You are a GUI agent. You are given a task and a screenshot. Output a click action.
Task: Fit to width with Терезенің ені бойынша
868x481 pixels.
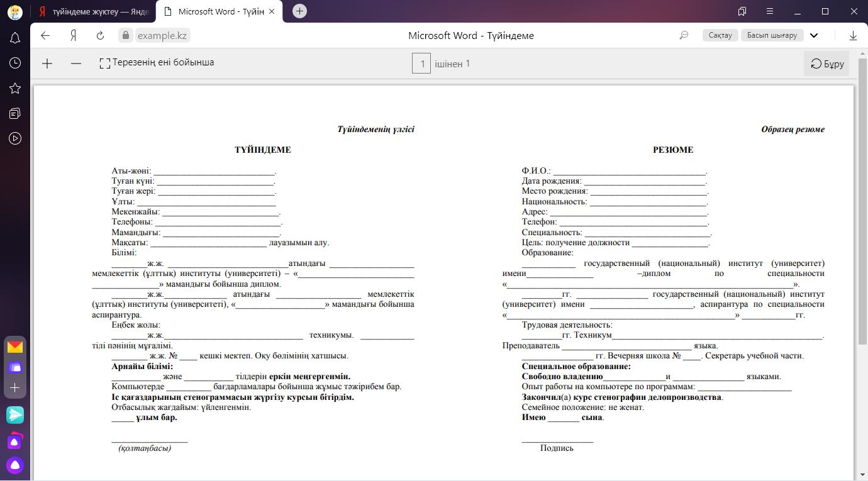pyautogui.click(x=157, y=63)
